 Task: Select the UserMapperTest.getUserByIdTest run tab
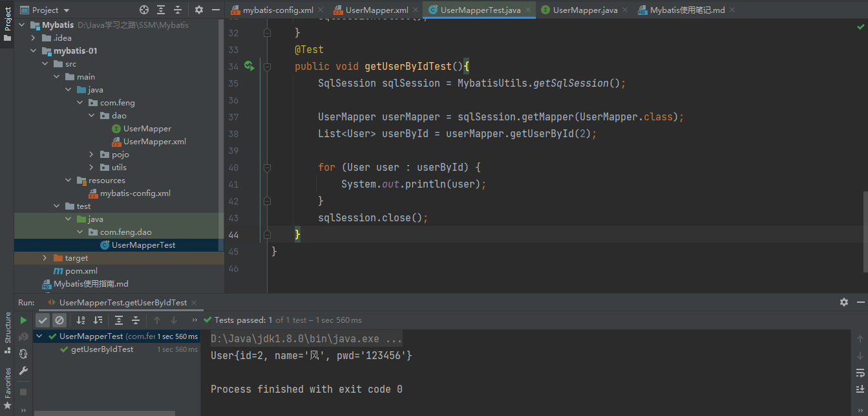coord(123,302)
